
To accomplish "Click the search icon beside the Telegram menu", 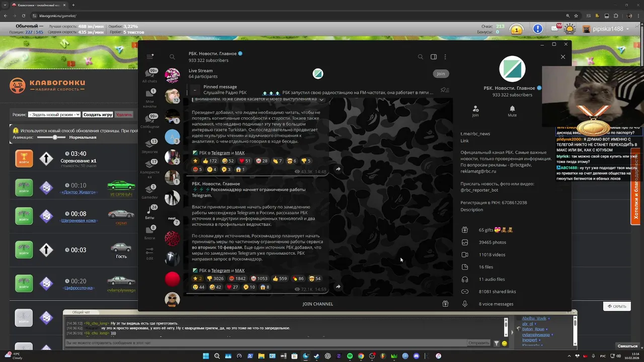I will click(172, 57).
